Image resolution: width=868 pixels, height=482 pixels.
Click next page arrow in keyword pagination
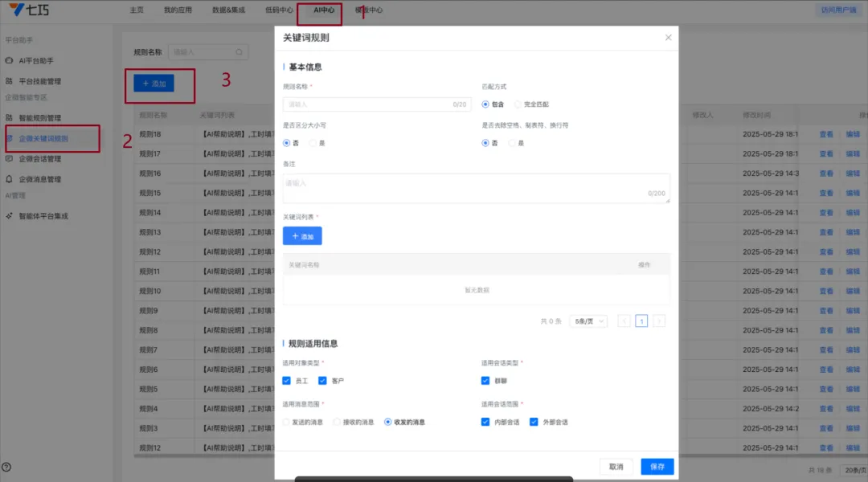click(x=659, y=321)
